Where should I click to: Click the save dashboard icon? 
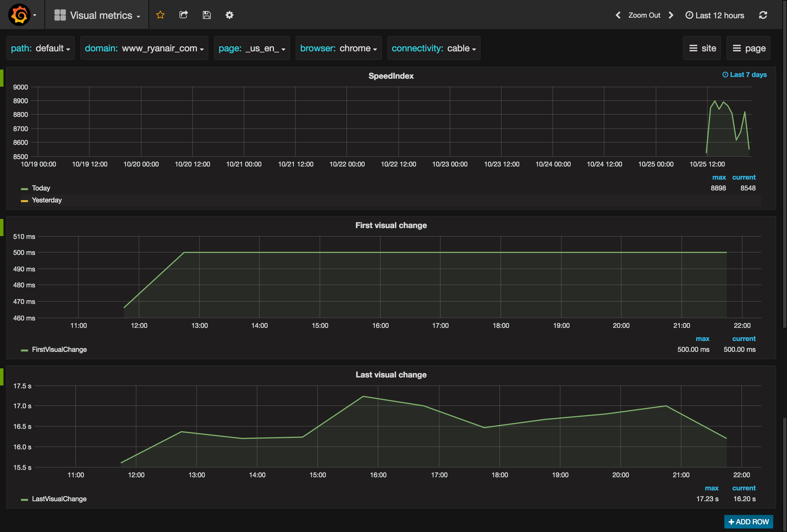click(207, 15)
